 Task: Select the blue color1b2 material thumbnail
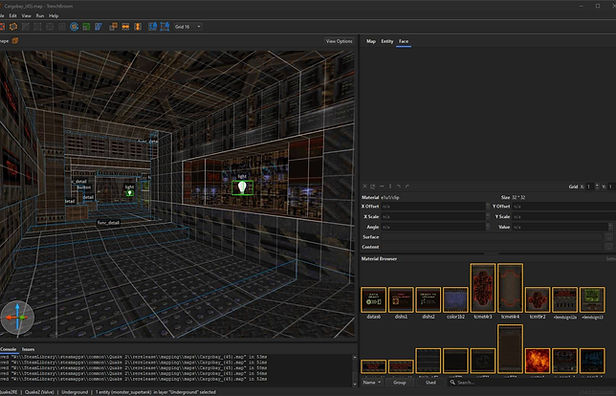[x=456, y=300]
